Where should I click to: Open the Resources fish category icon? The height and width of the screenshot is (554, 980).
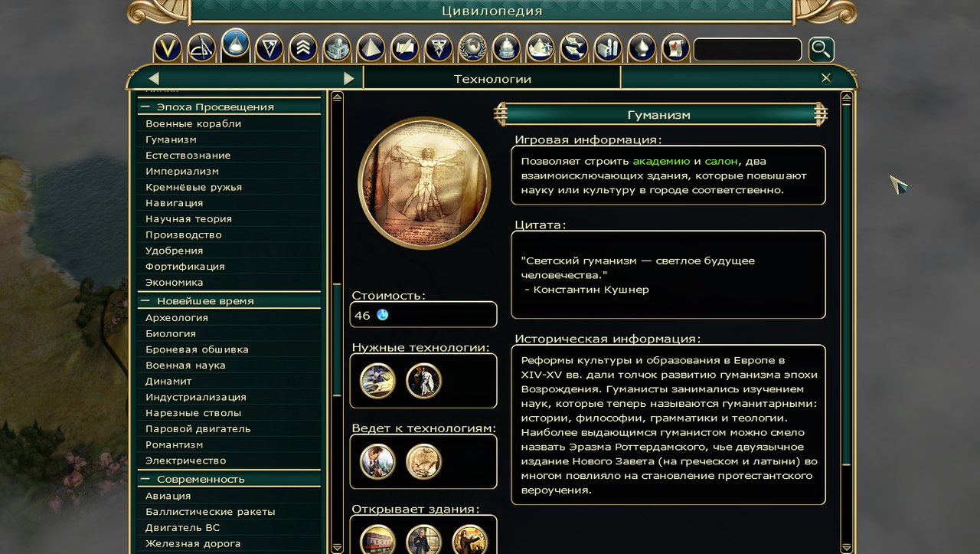[x=574, y=48]
